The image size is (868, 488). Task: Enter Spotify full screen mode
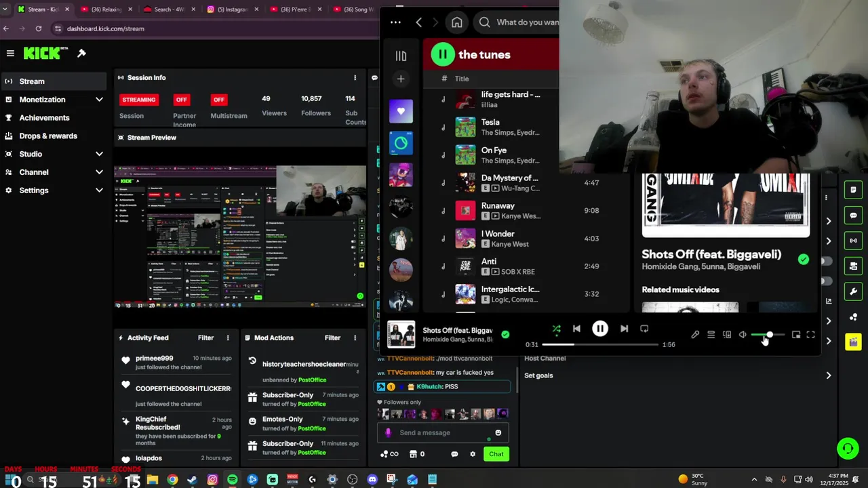[x=810, y=335]
